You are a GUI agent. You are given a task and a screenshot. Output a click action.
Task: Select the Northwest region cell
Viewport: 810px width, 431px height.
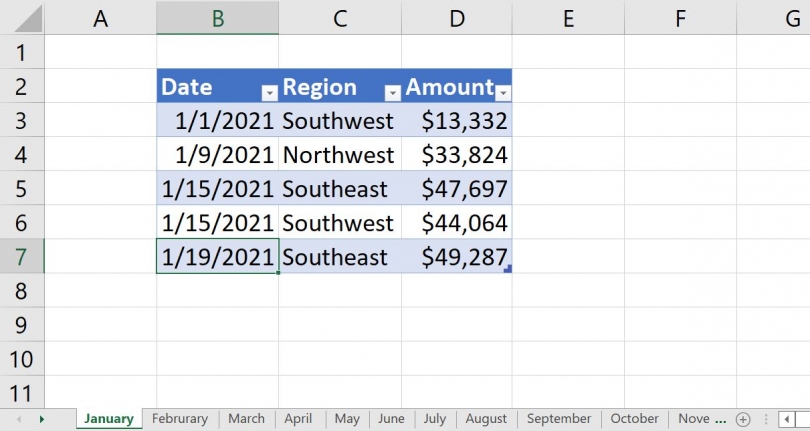pyautogui.click(x=340, y=155)
